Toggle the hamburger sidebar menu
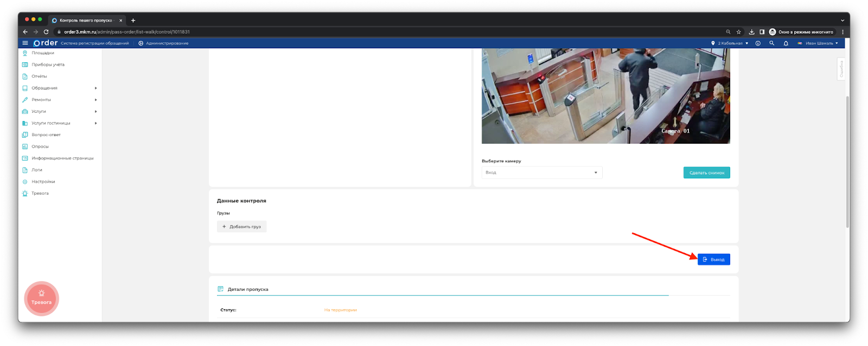Viewport: 868px width, 346px height. coord(25,43)
